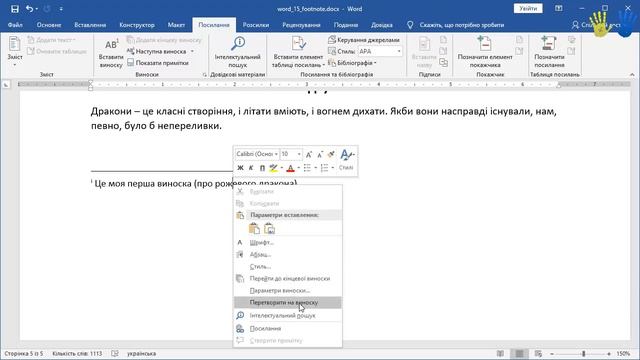Choose the first paste option icon
Image resolution: width=640 pixels, height=360 pixels.
pos(254,229)
